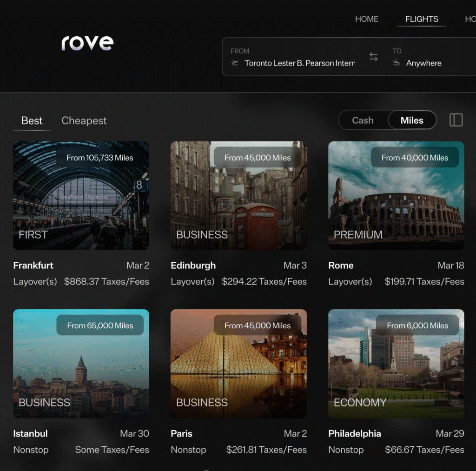
Task: Click the swap origin and destination arrows icon
Action: click(373, 56)
